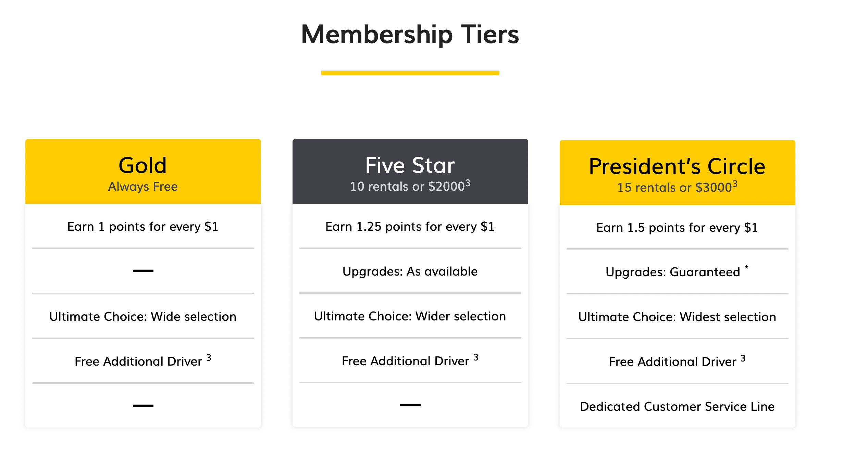
Task: Click Free Additional Driver in Gold column
Action: [x=139, y=362]
